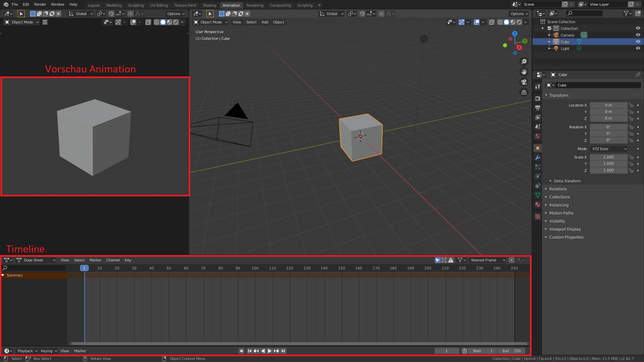
Task: Expand the Relations panel
Action: click(x=558, y=189)
